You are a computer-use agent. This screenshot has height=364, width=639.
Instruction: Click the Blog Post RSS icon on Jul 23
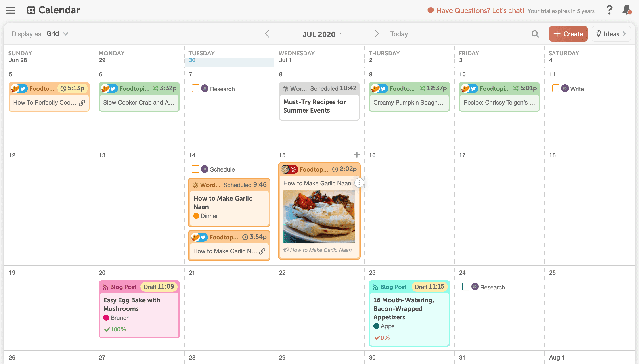376,287
